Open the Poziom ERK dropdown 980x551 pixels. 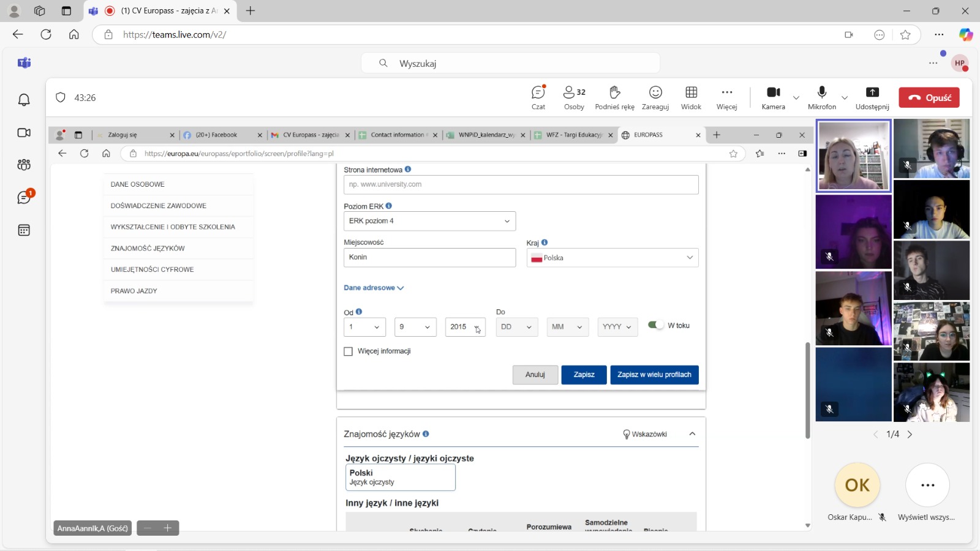[x=429, y=221]
